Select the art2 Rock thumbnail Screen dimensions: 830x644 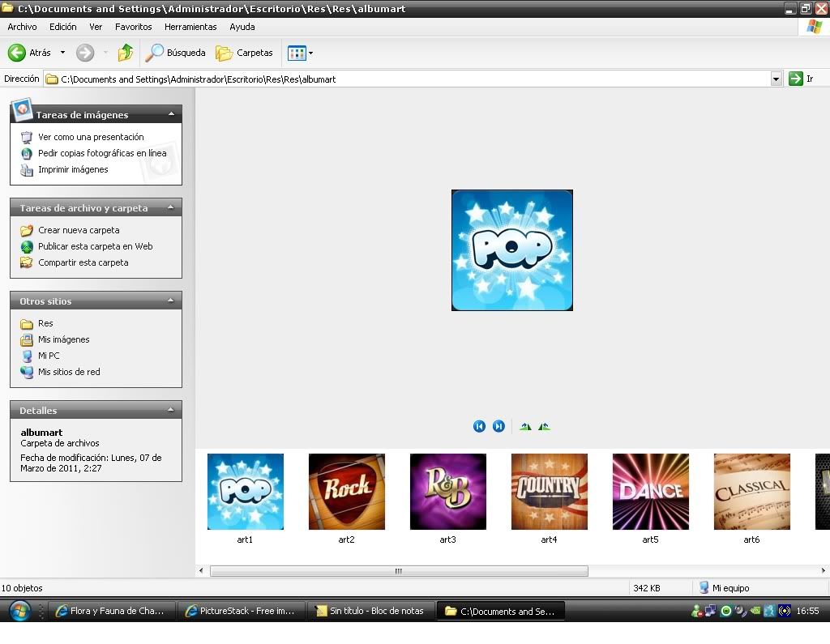click(x=347, y=492)
